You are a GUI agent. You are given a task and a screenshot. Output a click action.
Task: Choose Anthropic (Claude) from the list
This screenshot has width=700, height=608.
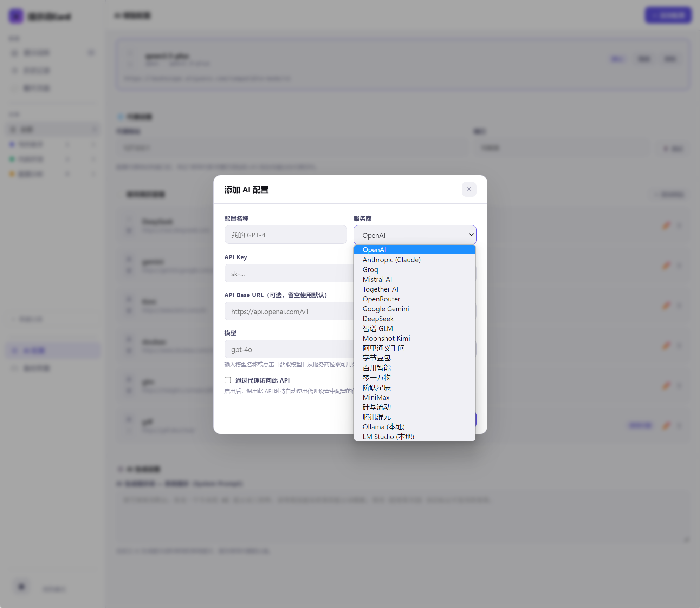pyautogui.click(x=415, y=260)
